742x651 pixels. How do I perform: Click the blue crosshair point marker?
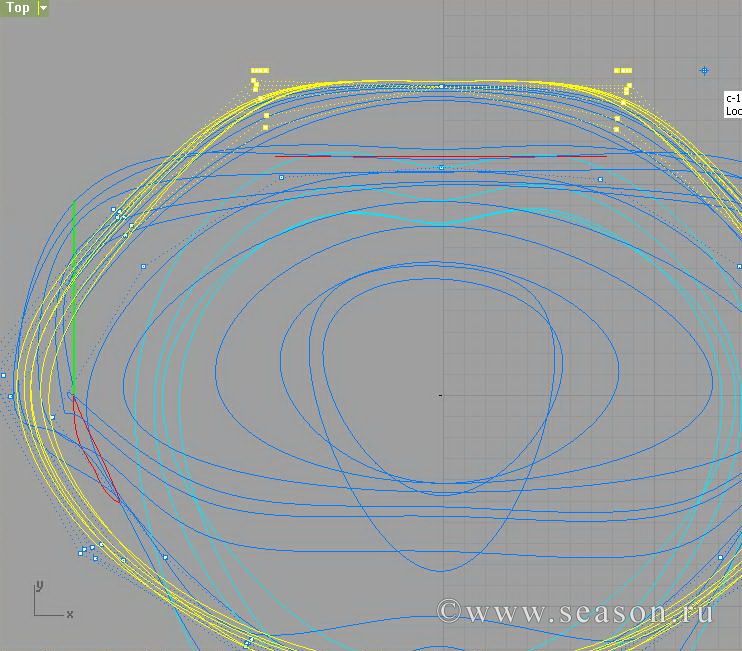point(704,71)
